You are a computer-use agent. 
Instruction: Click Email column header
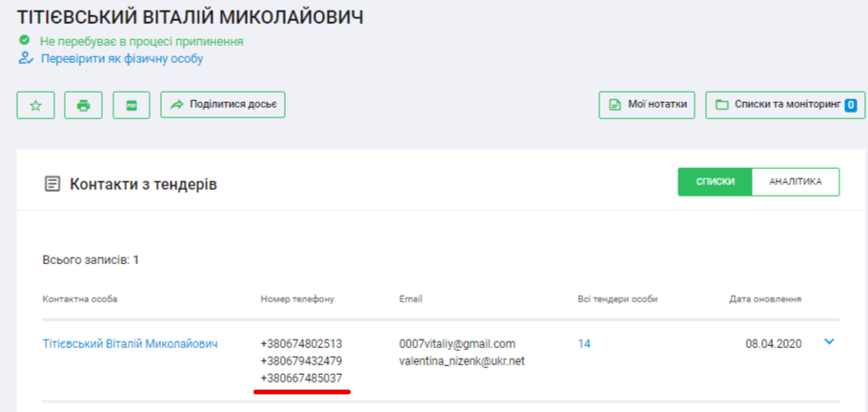(411, 299)
